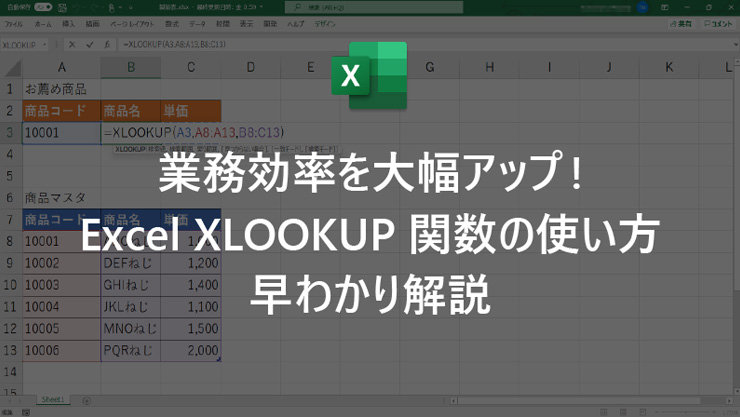Click cell MNOねじ

point(131,328)
